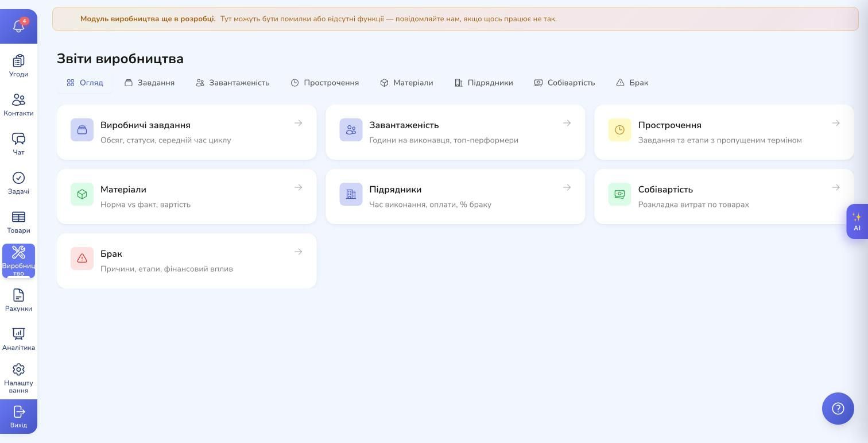
Task: Open the Прострочення report card title
Action: click(670, 125)
